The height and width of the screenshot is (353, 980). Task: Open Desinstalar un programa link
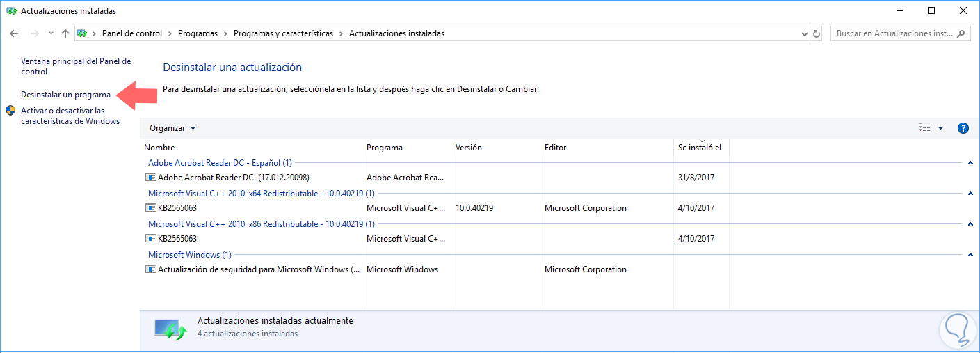(x=65, y=95)
